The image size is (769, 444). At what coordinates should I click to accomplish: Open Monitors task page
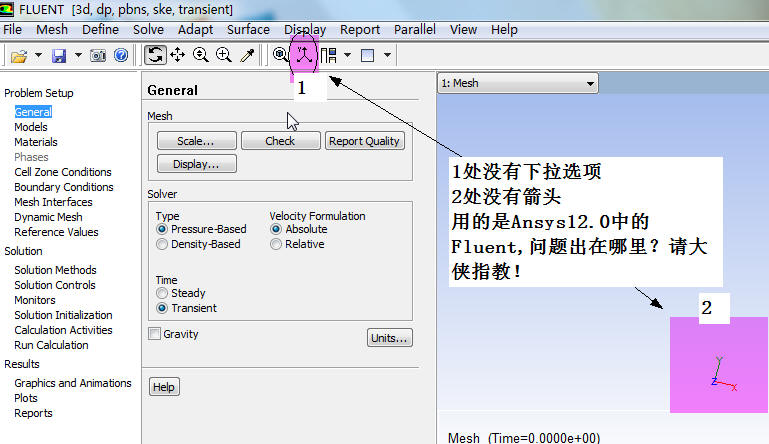(35, 300)
